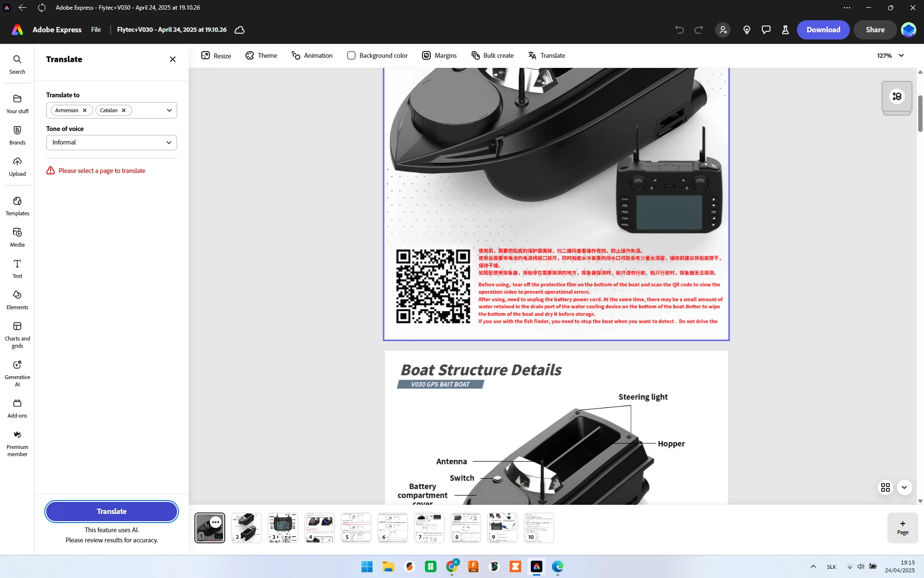The image size is (924, 578).
Task: Open the Templates panel in sidebar
Action: point(17,206)
